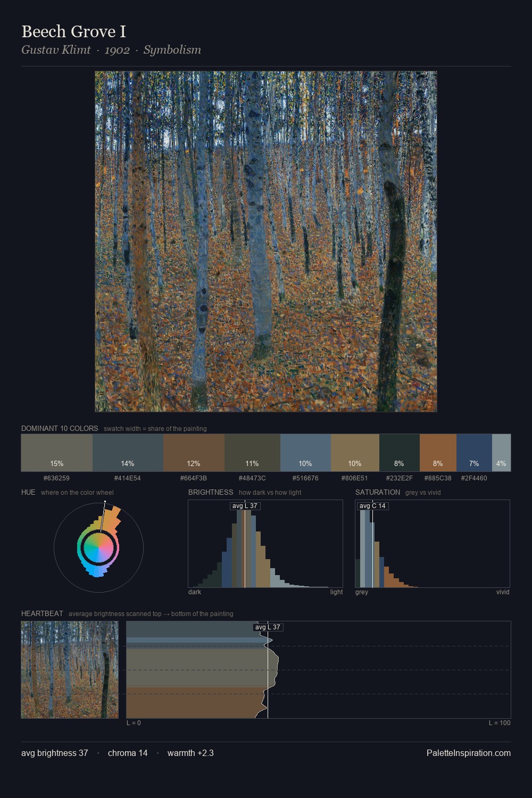Click the HEARTBEAT section heading
This screenshot has width=532, height=798.
click(42, 613)
